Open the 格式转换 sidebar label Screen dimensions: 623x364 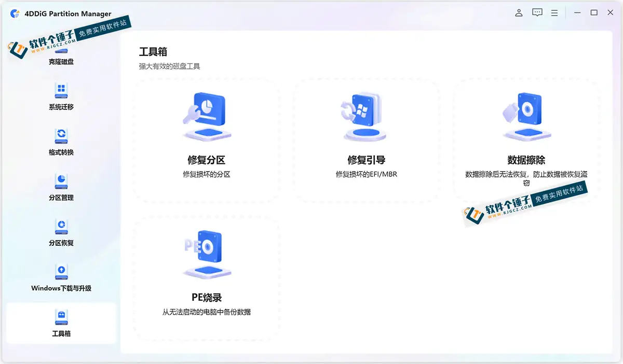click(61, 152)
